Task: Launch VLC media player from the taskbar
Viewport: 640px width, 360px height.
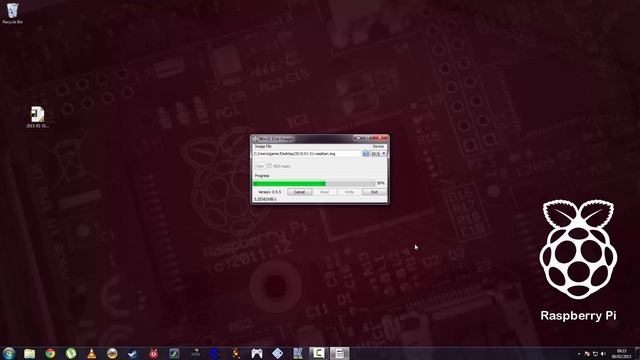Action: pyautogui.click(x=92, y=353)
